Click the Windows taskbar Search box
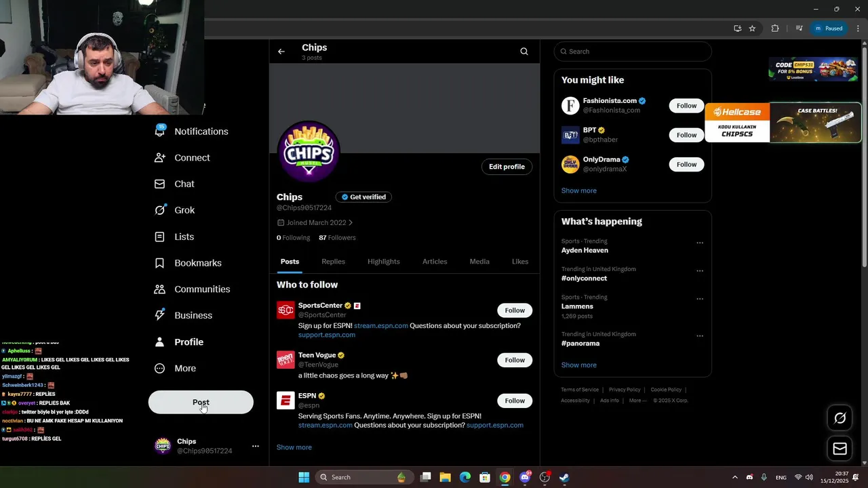This screenshot has width=868, height=488. coord(363,477)
